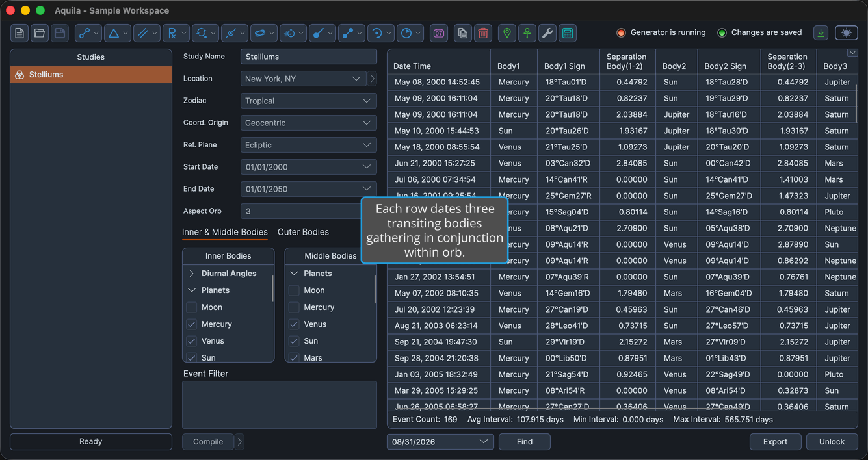Open the Ref. Plane Ecliptic dropdown
Image resolution: width=868 pixels, height=460 pixels.
(x=308, y=145)
